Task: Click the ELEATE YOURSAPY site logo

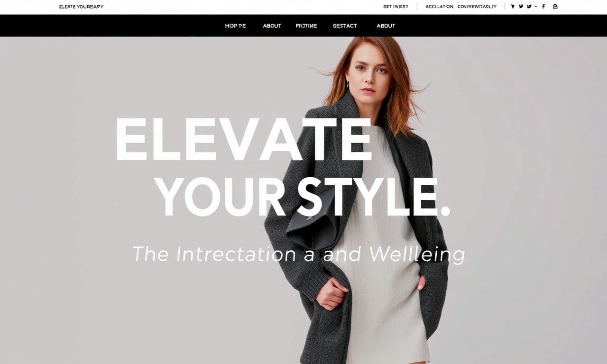Action: click(81, 7)
